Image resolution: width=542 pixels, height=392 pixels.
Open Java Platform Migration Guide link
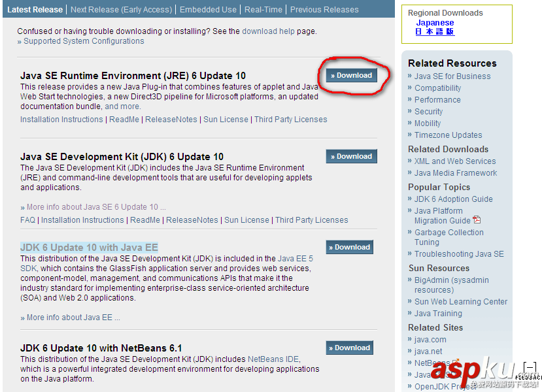pyautogui.click(x=443, y=216)
